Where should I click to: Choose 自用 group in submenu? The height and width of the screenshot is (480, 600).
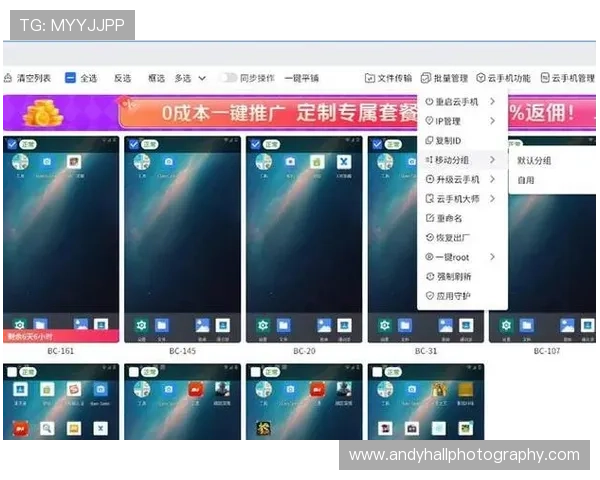pos(525,180)
